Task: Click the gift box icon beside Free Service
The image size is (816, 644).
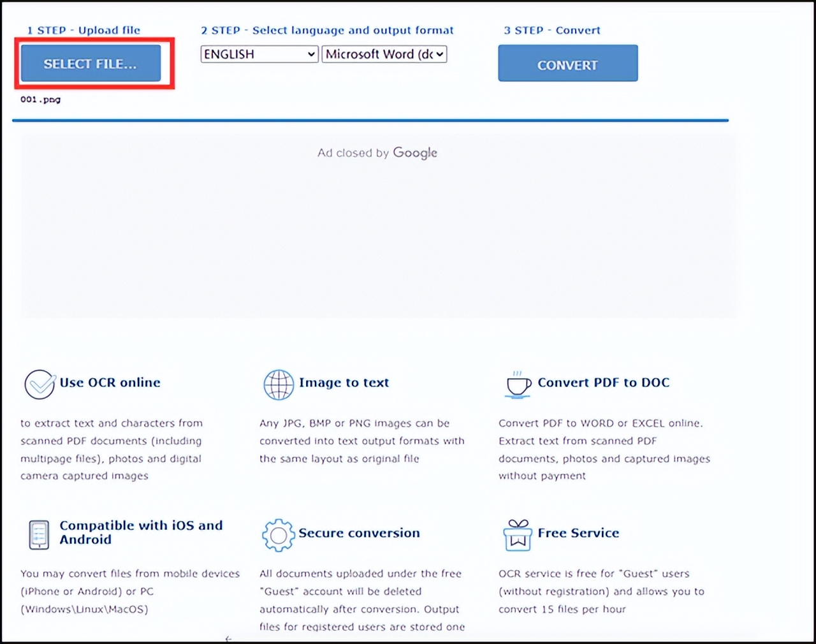Action: 518,534
